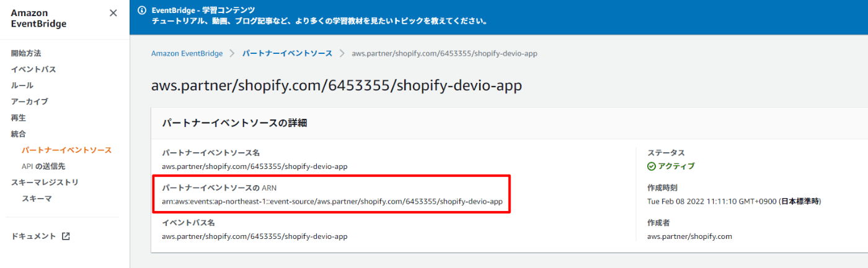Click the value under パートナーイベントソース名
868x268 pixels.
tap(255, 166)
